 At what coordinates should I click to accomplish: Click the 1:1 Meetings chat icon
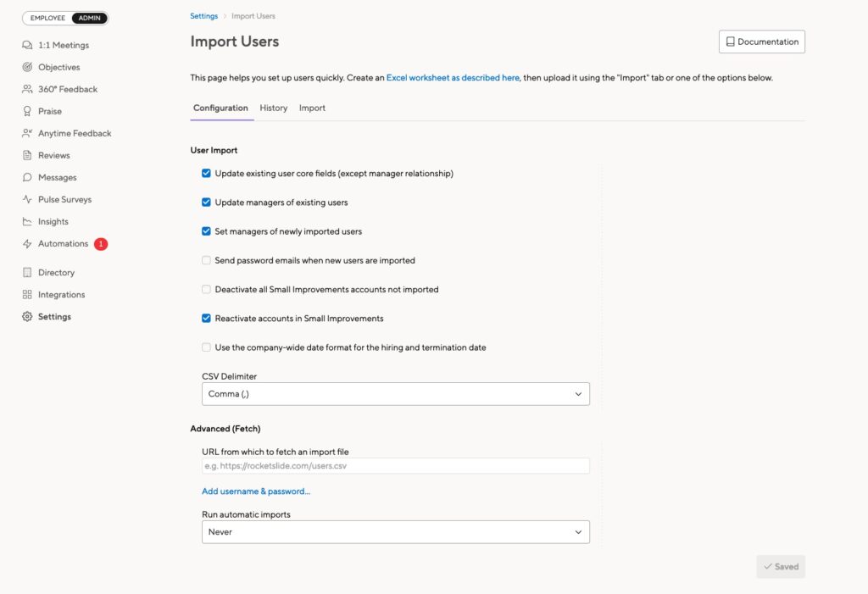pyautogui.click(x=27, y=45)
